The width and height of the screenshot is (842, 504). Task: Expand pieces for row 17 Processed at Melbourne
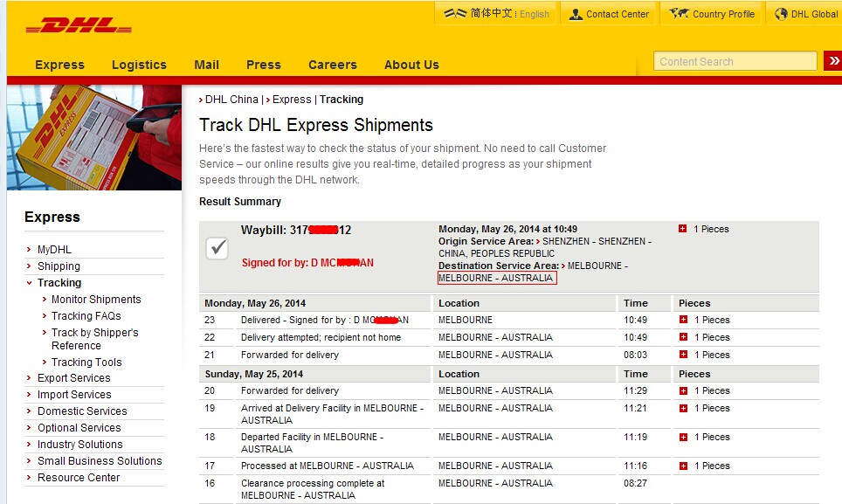point(683,466)
